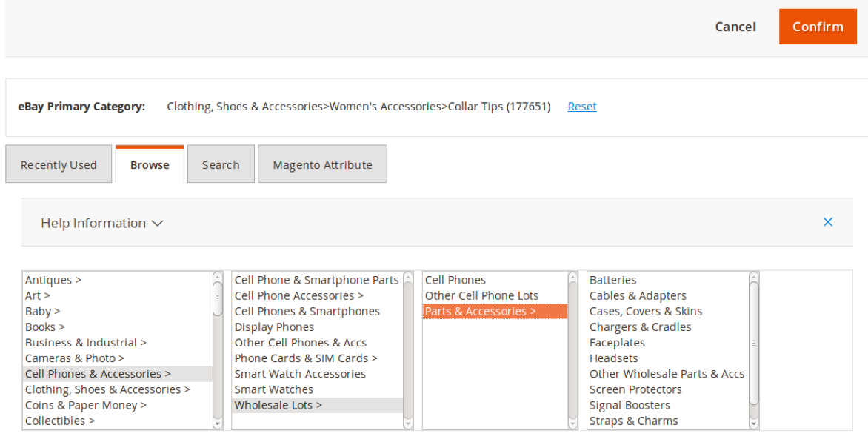Select Headsets
The image size is (868, 442).
coord(667,358)
